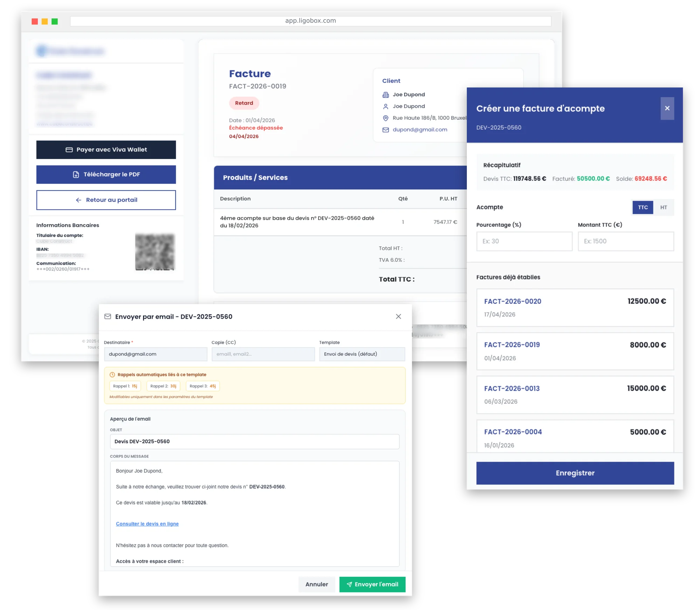Focus the Pourcentage (%) input field
This screenshot has height=610, width=700.
click(524, 241)
